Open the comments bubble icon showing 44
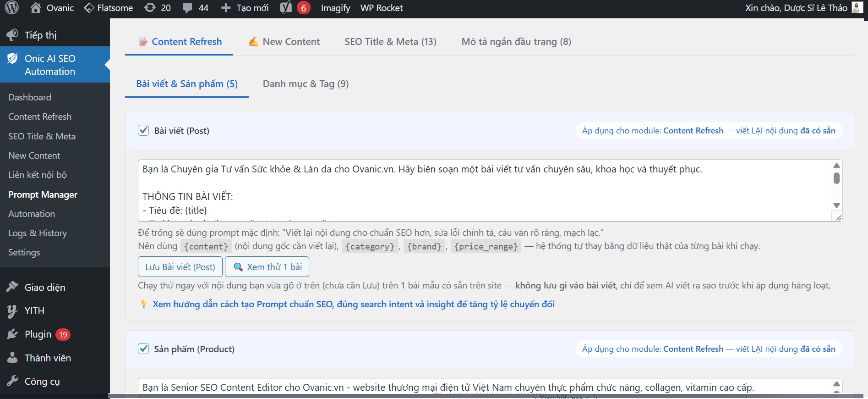 pos(187,8)
